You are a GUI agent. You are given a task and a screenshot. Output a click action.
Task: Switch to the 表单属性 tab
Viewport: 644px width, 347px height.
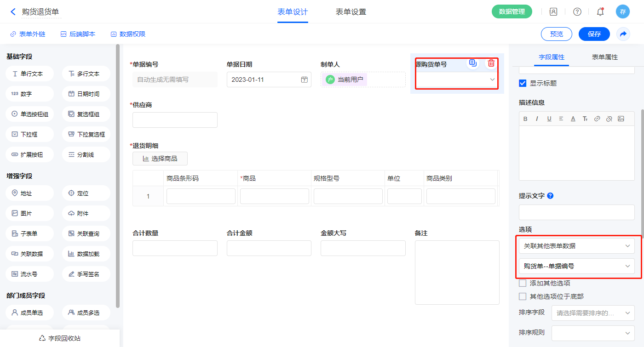pos(604,57)
